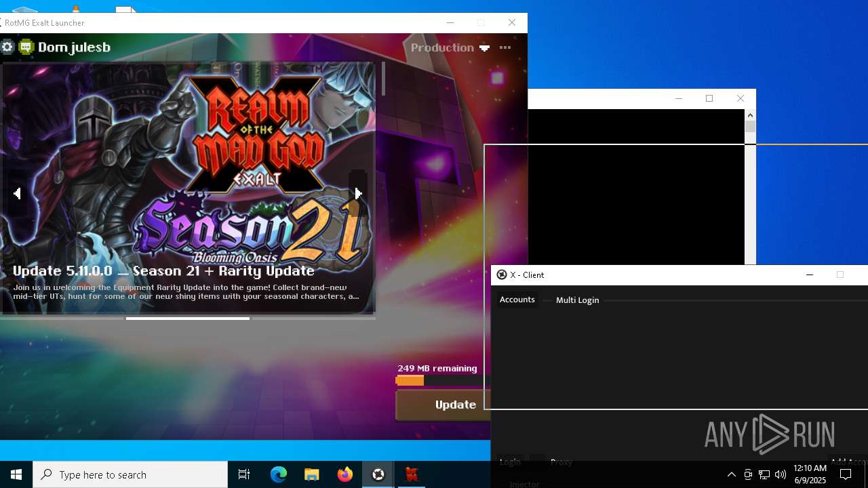Screen dimensions: 868x488
Task: Minimize the RotMG Exalt Launcher window
Action: 450,22
